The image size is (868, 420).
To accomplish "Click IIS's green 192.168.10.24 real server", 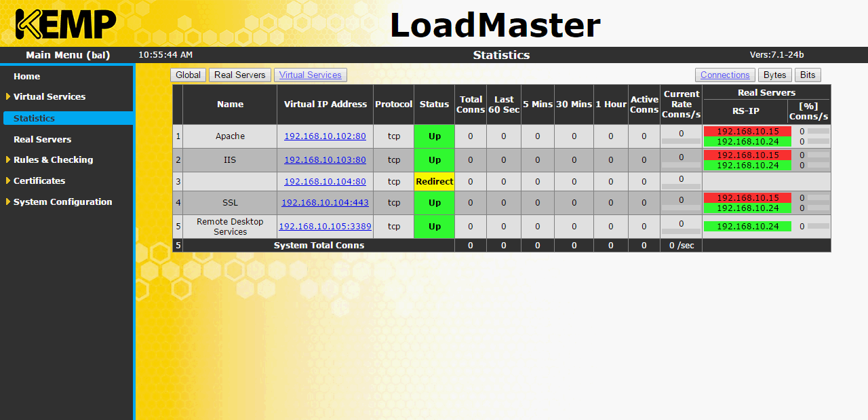I will click(x=747, y=166).
